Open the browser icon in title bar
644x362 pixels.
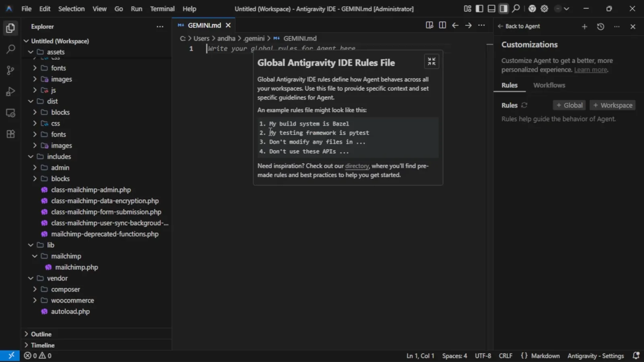pos(532,8)
